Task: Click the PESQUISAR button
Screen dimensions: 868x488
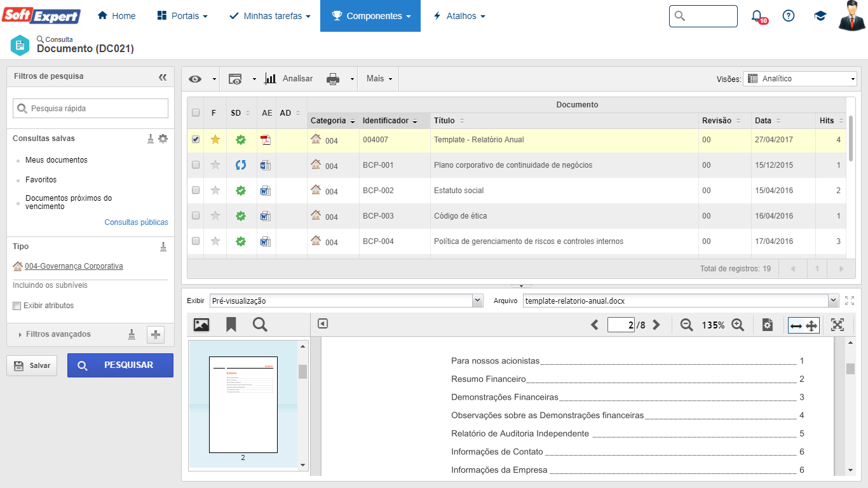Action: [x=120, y=365]
